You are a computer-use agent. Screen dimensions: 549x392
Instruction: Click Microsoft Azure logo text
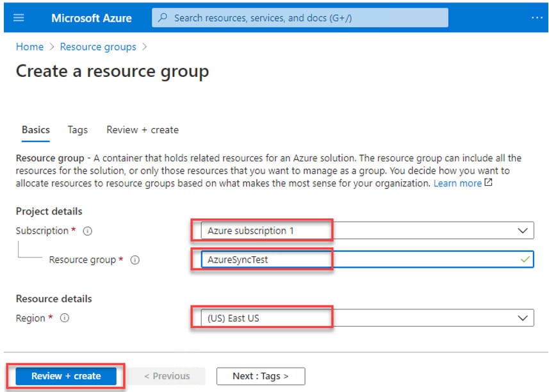(92, 18)
